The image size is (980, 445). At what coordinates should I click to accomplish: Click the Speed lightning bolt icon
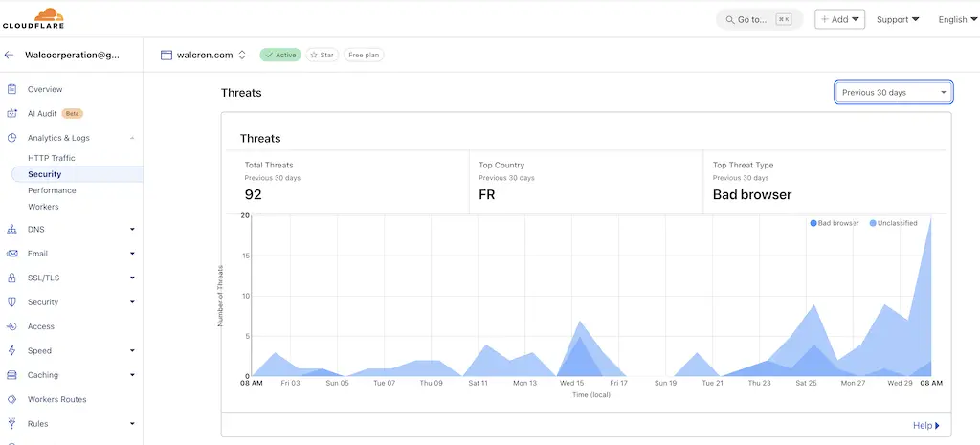[x=11, y=351]
